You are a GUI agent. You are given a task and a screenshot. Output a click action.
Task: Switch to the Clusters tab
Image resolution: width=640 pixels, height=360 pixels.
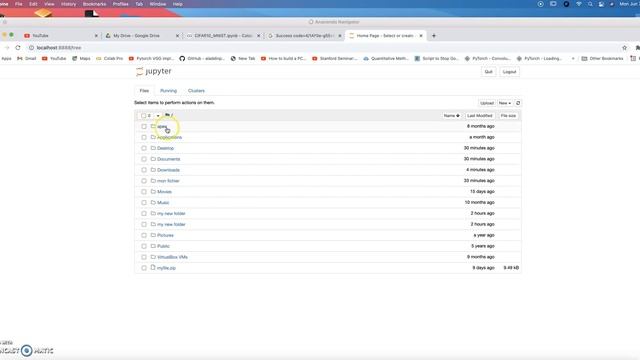pyautogui.click(x=196, y=91)
